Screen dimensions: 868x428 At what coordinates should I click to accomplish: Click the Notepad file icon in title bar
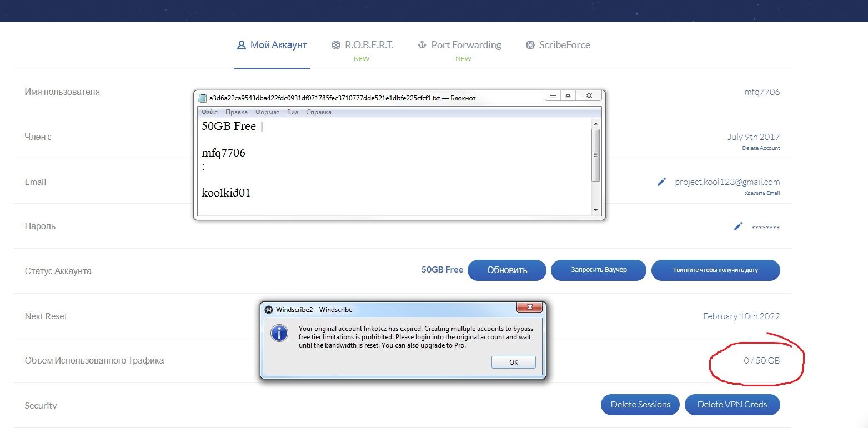(202, 98)
